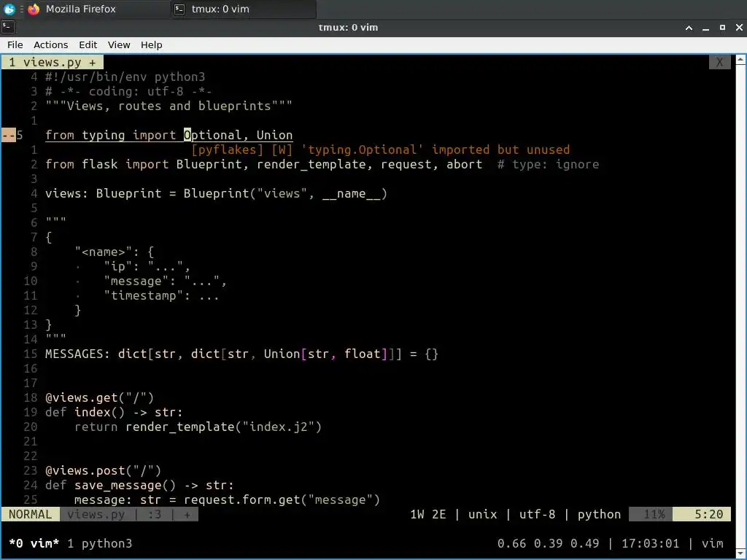Click 'abort' in the flask import line
747x560 pixels.
[464, 164]
